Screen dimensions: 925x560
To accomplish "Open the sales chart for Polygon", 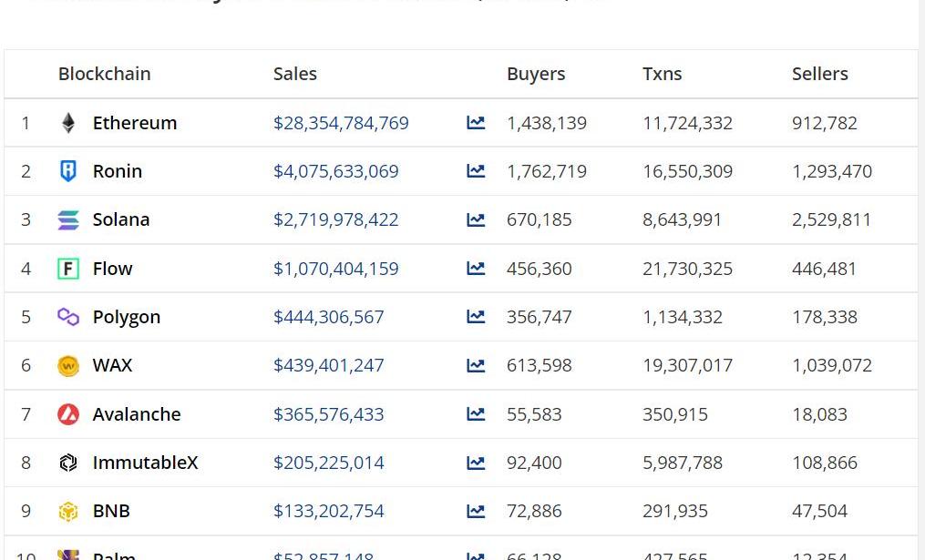I will [x=476, y=317].
